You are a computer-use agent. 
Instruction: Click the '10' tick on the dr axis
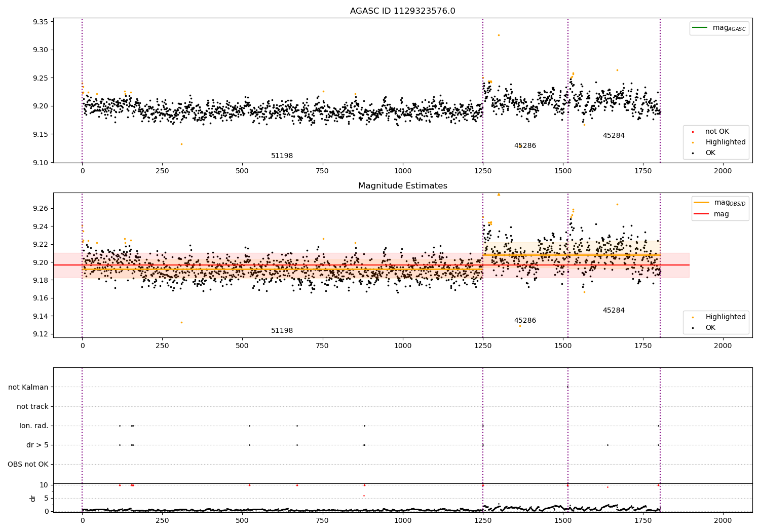(x=44, y=485)
